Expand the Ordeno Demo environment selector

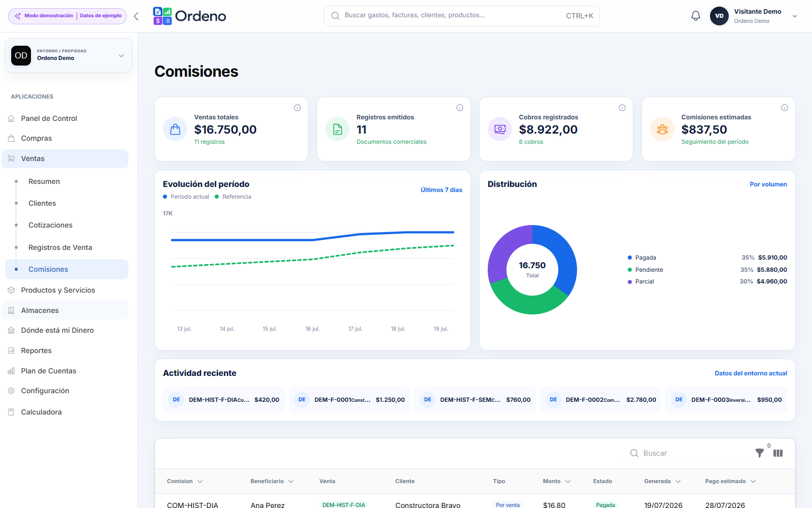click(x=69, y=55)
